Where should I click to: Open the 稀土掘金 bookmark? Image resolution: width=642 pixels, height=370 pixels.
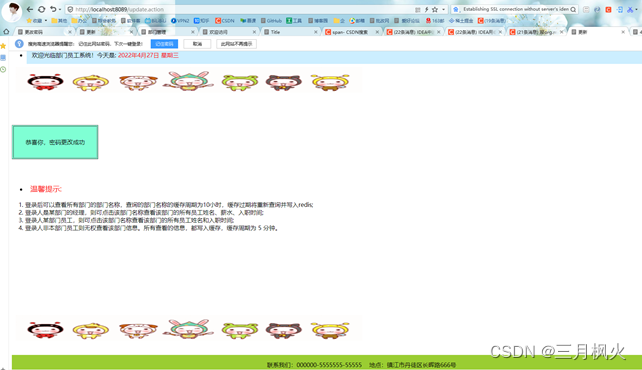(461, 20)
